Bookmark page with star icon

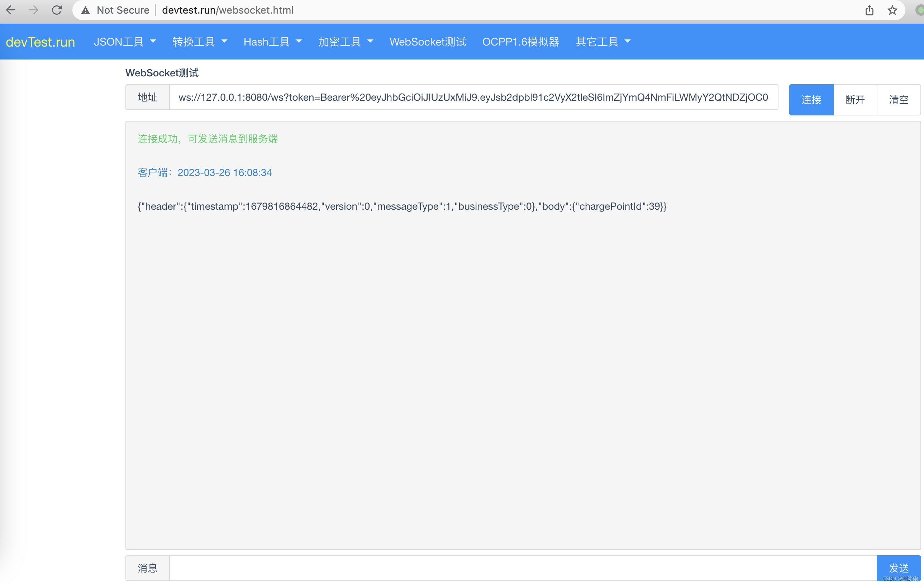(x=892, y=10)
